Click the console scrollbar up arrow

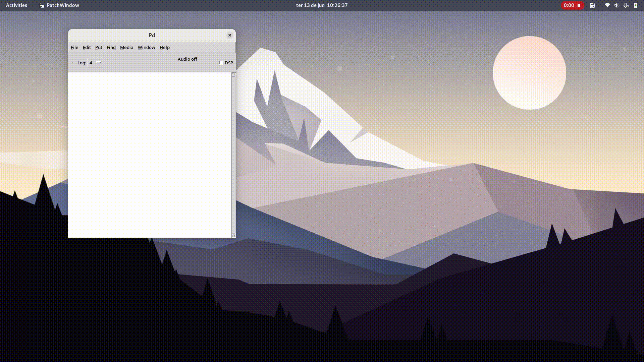click(x=233, y=74)
